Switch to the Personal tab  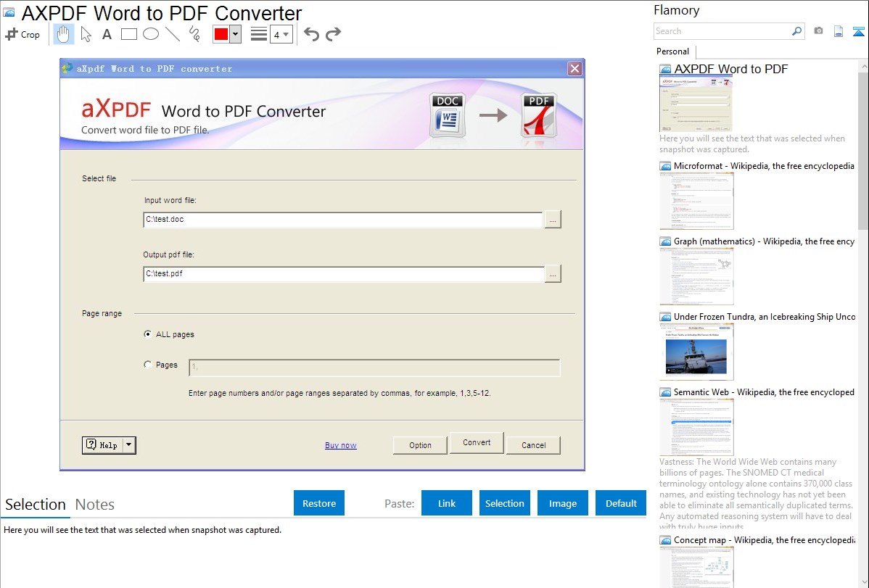672,51
